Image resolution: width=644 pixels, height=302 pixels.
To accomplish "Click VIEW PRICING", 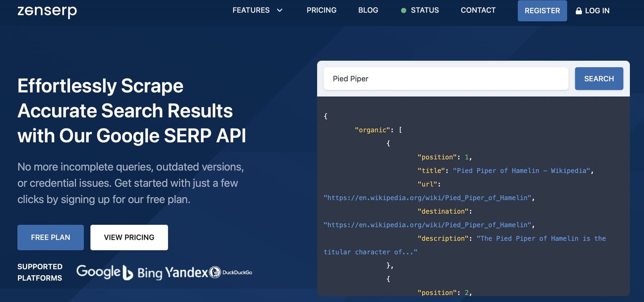I will pos(129,237).
